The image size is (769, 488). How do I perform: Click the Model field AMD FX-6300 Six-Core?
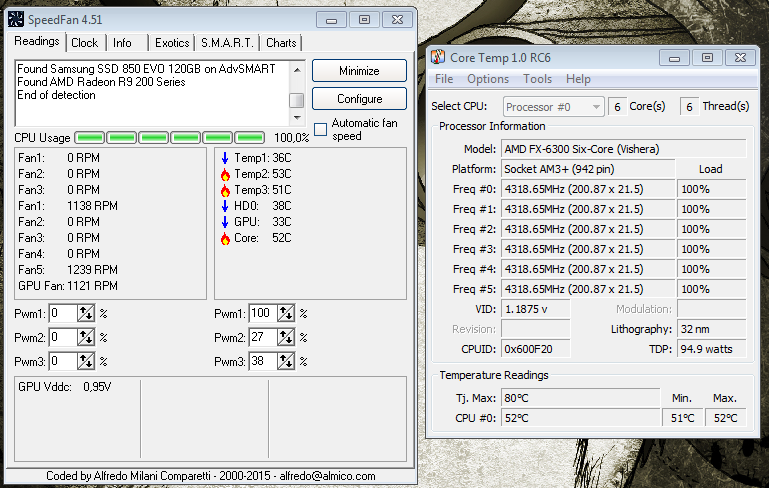[x=623, y=149]
